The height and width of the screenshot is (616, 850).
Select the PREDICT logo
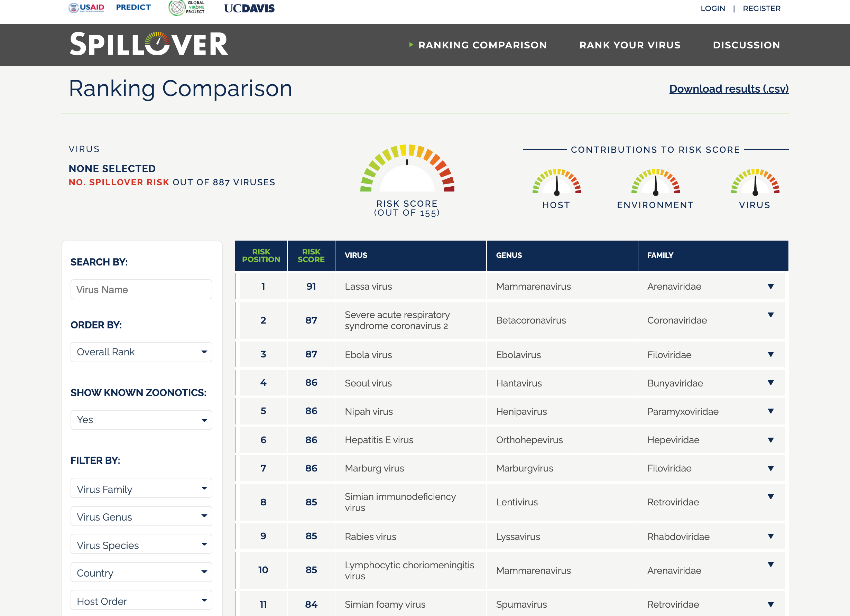pyautogui.click(x=133, y=7)
